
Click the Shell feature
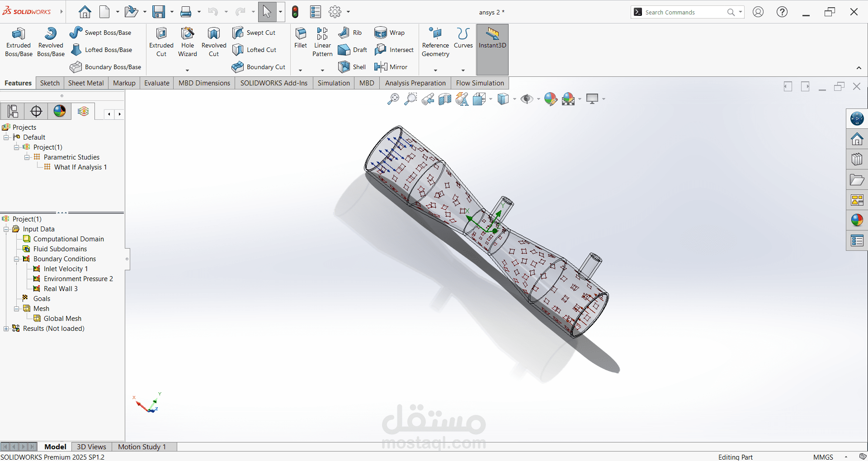coord(352,67)
